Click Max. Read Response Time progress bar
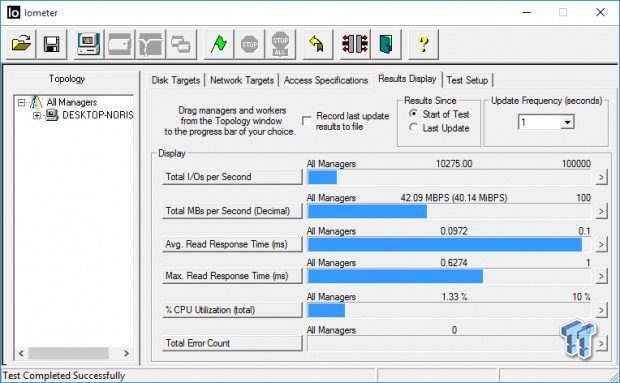Viewport: 620px width, 383px height. pyautogui.click(x=449, y=277)
